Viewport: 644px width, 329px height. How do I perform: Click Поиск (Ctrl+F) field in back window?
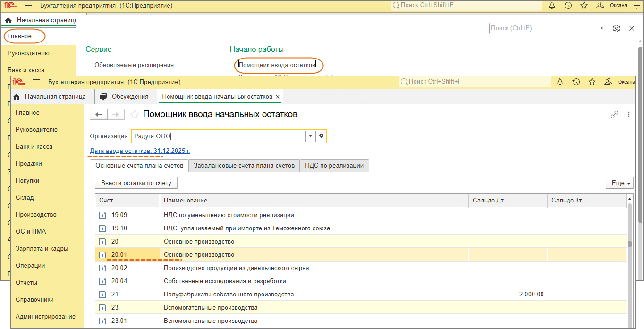[x=543, y=28]
